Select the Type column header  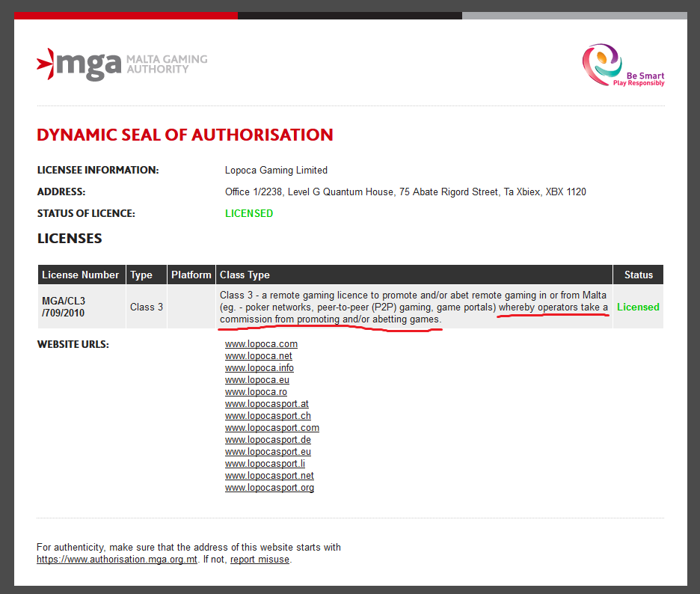click(x=147, y=275)
